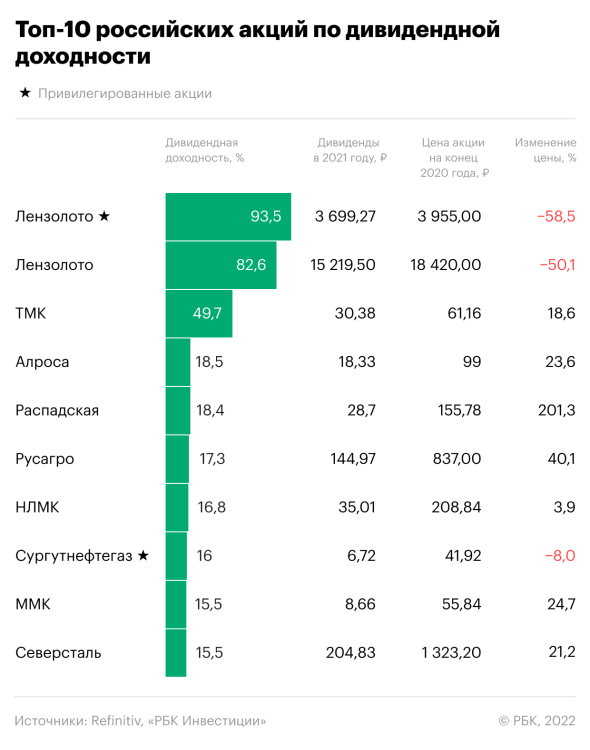This screenshot has height=750, width=590.
Task: Click the chart title about дивидендной доходности
Action: click(x=257, y=43)
